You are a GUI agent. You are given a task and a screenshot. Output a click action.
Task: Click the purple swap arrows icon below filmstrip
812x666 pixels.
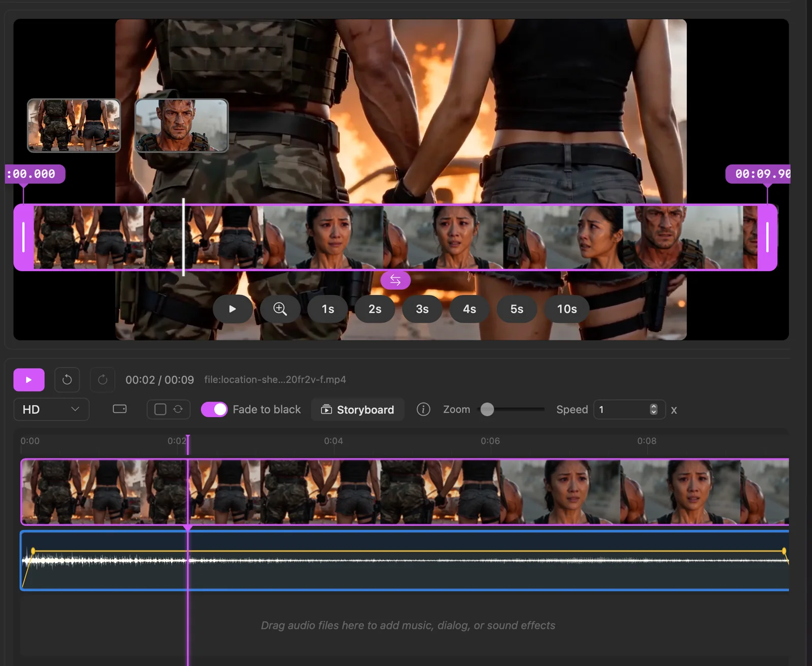point(395,280)
